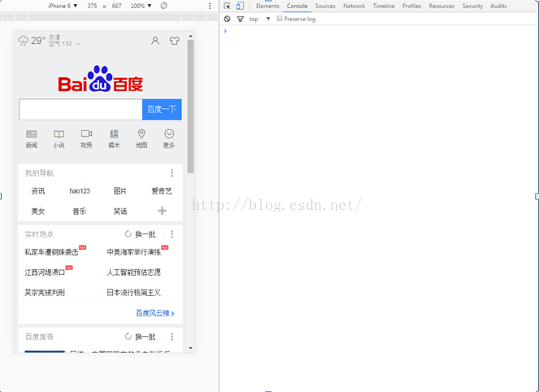Screen dimensions: 539x392
Task: Click the inspect element picker icon
Action: (227, 6)
